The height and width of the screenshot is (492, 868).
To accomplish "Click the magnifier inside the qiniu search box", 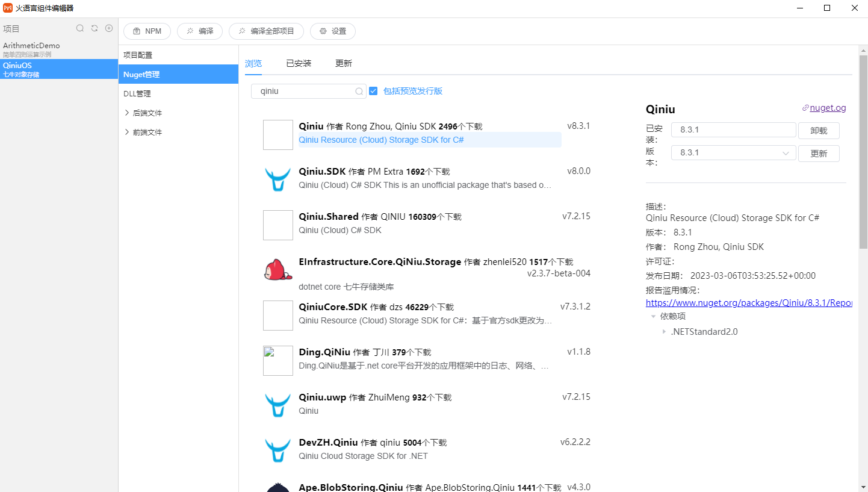I will point(359,91).
